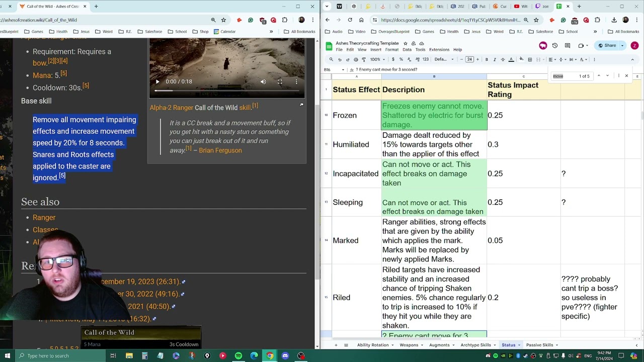Seek along the video progress bar
Image resolution: width=644 pixels, height=362 pixels.
(226, 91)
